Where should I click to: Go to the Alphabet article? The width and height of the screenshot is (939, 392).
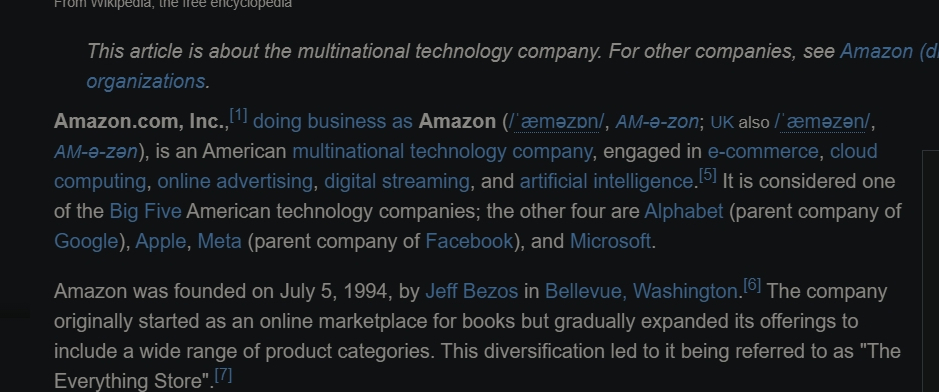pyautogui.click(x=683, y=212)
